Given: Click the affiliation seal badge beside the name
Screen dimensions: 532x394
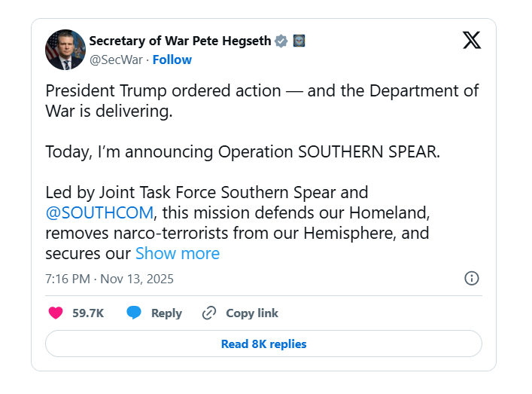Looking at the screenshot, I should (x=298, y=41).
